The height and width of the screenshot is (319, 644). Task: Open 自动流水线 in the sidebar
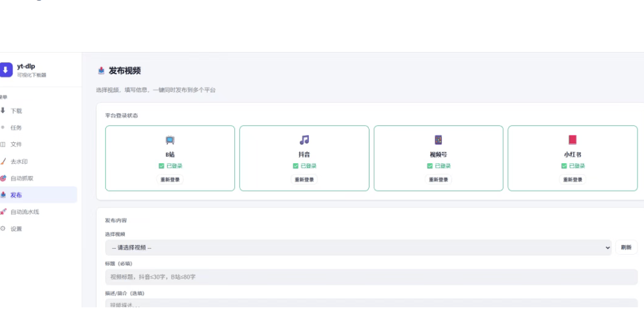(38, 212)
